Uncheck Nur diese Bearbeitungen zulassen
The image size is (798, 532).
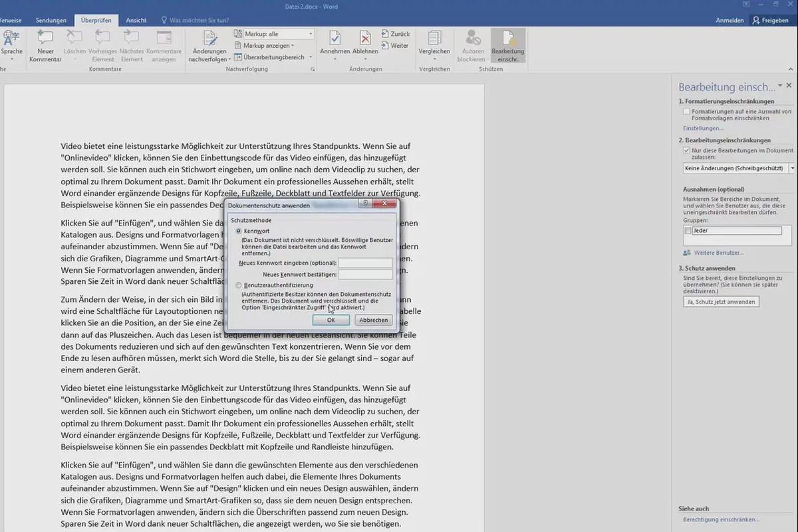click(x=687, y=150)
